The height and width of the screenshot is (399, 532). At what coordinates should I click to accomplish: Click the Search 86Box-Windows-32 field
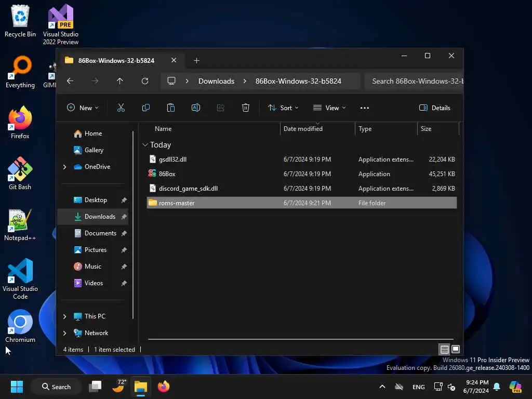(414, 81)
